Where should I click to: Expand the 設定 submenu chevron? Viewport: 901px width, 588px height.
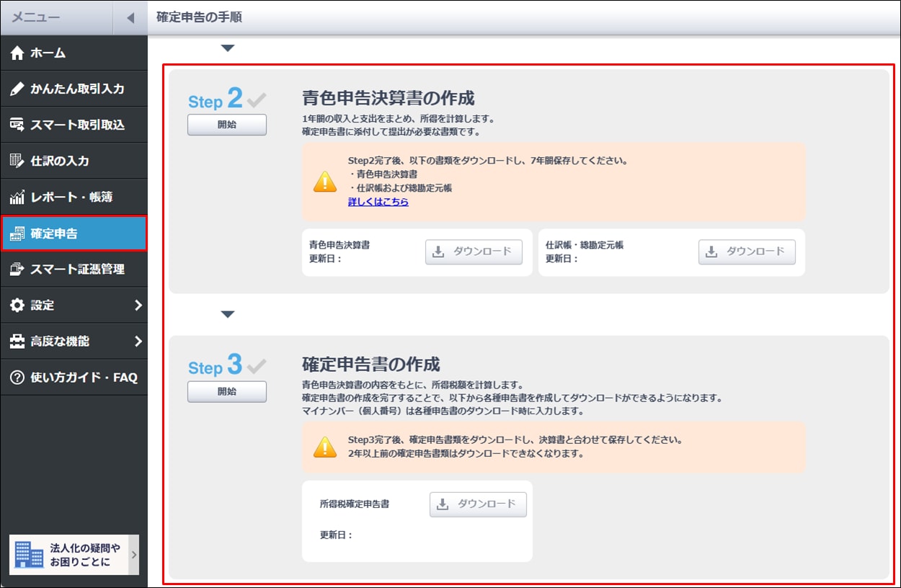point(138,305)
